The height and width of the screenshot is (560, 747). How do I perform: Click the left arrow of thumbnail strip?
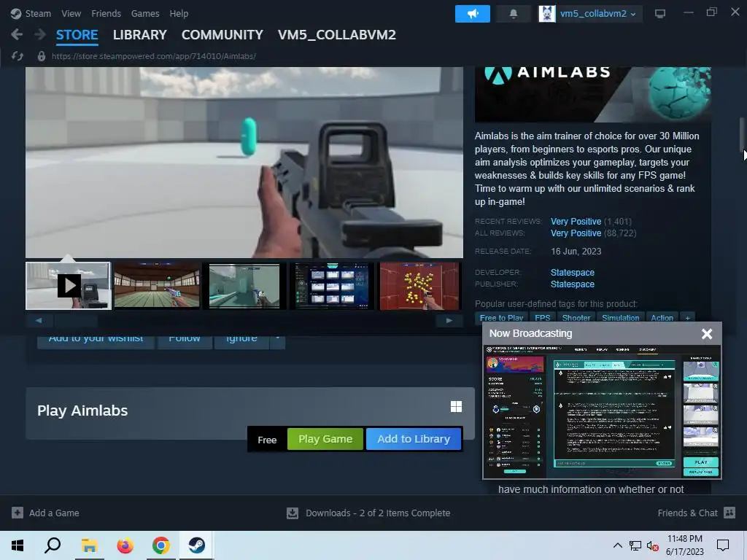[x=39, y=321]
